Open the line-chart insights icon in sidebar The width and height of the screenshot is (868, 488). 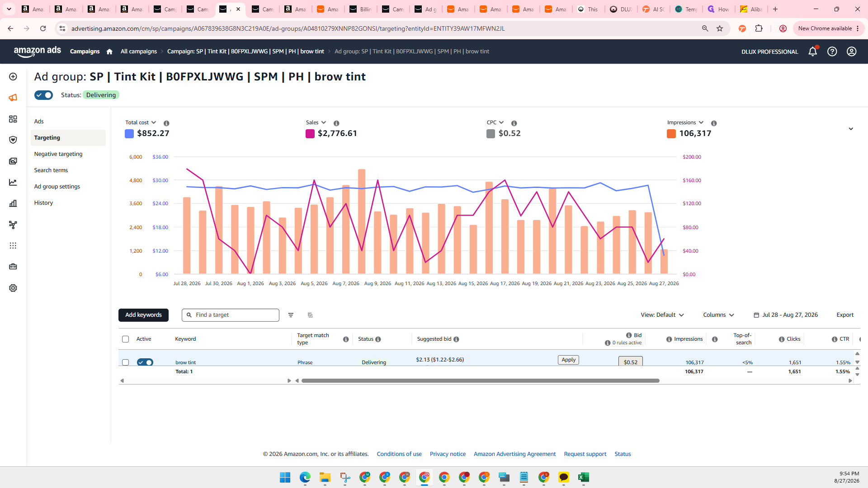point(13,183)
